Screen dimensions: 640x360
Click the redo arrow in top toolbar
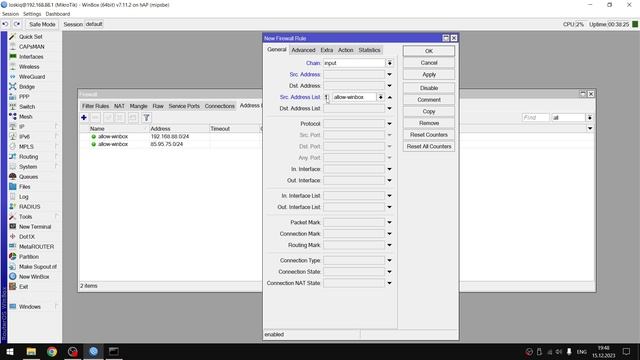coord(17,24)
